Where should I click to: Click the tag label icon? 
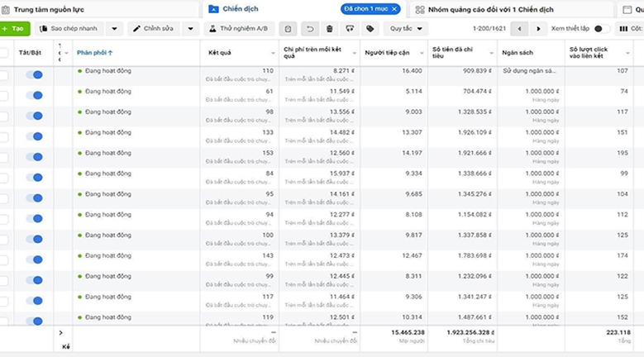point(370,29)
